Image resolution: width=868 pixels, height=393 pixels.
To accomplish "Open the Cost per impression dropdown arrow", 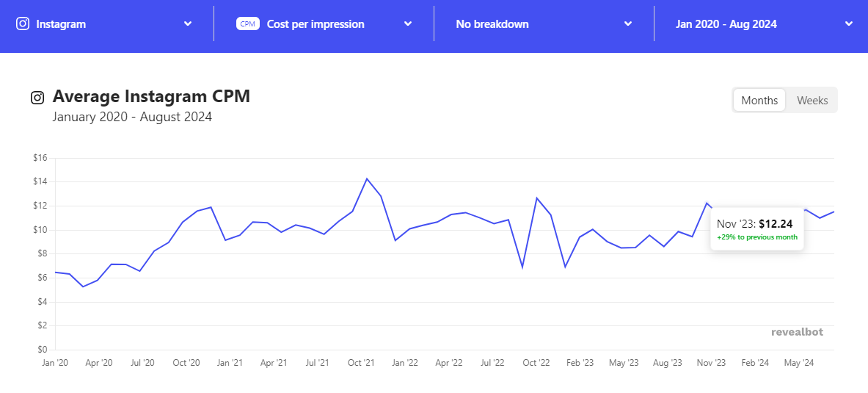I will 408,24.
